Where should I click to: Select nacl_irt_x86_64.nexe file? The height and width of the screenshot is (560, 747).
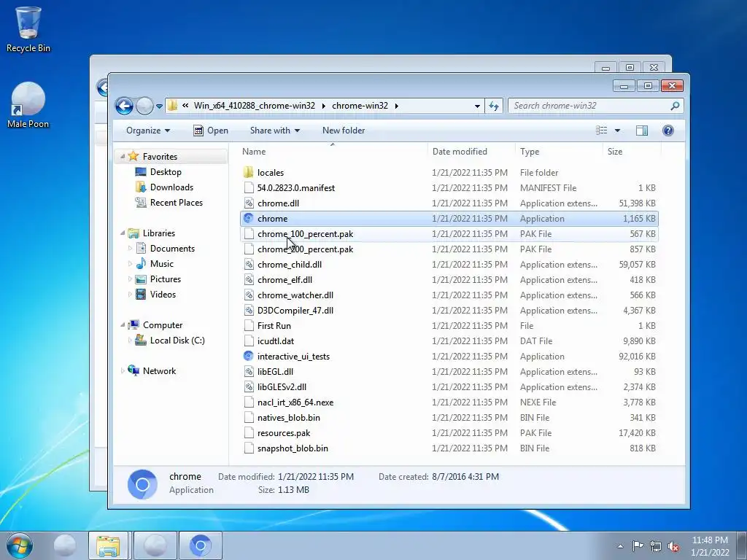[x=295, y=402]
